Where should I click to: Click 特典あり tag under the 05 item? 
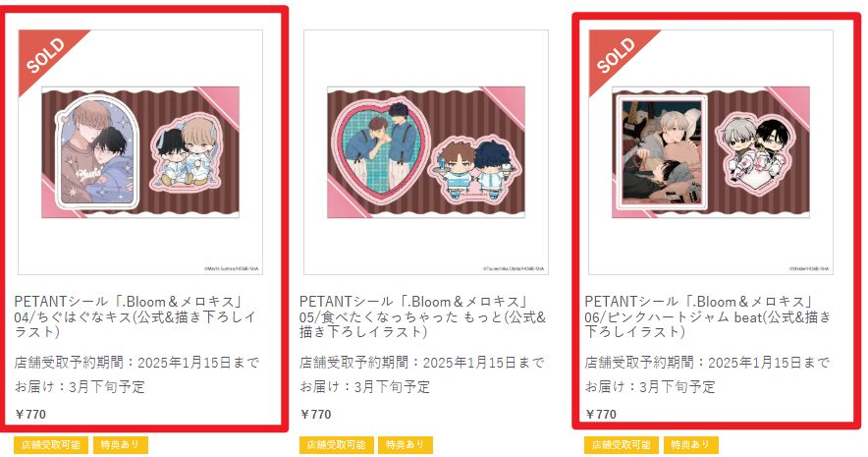click(406, 445)
